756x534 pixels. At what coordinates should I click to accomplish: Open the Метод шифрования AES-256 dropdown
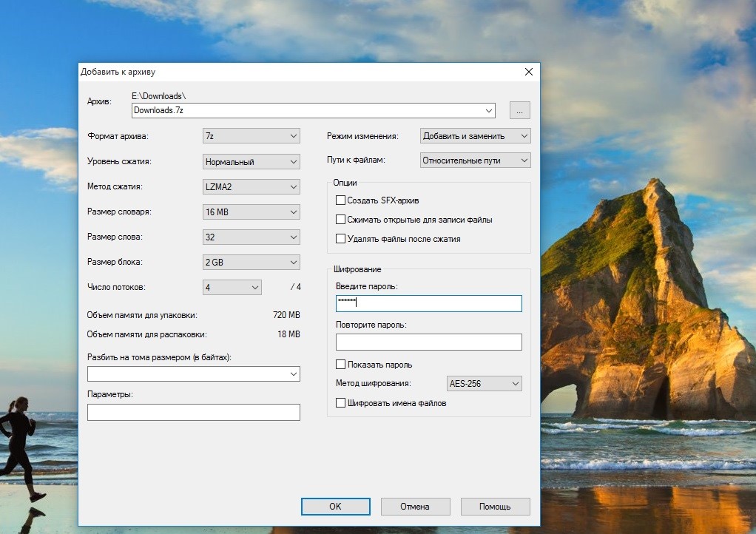pyautogui.click(x=485, y=384)
